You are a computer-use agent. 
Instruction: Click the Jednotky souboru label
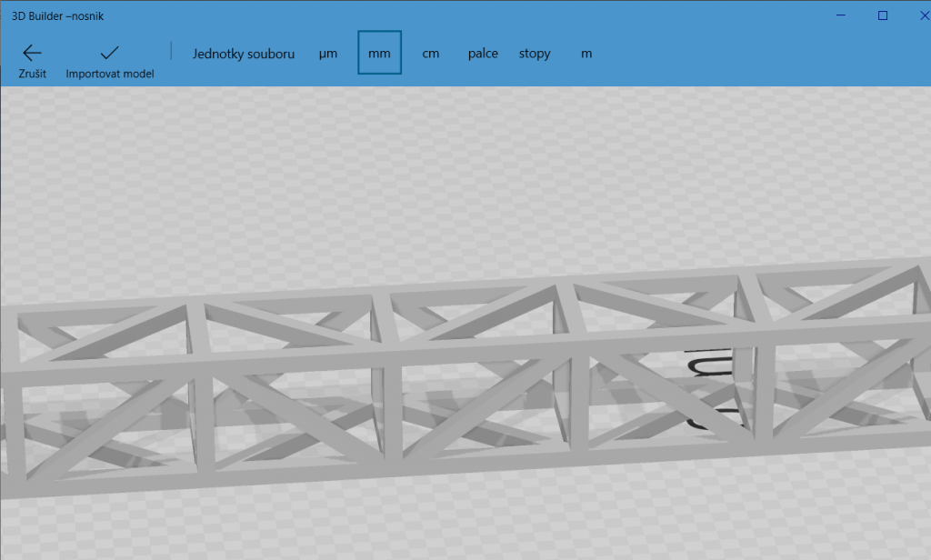pyautogui.click(x=243, y=54)
